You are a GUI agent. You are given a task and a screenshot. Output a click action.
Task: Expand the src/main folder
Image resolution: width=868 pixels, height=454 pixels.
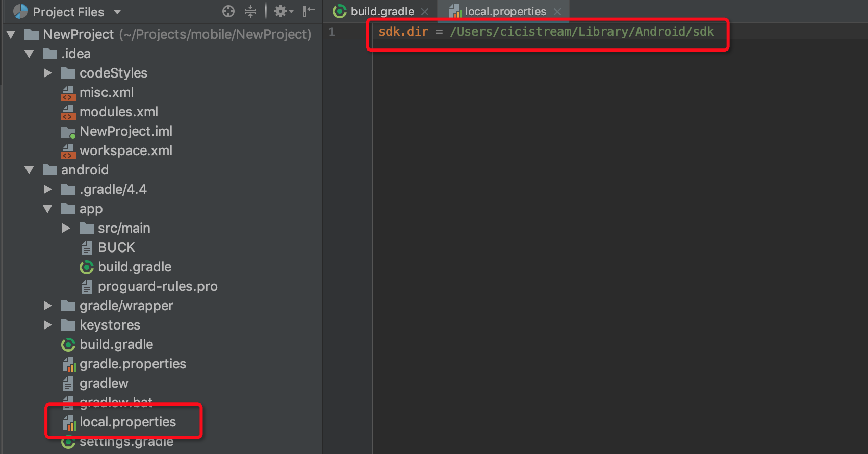pos(66,228)
